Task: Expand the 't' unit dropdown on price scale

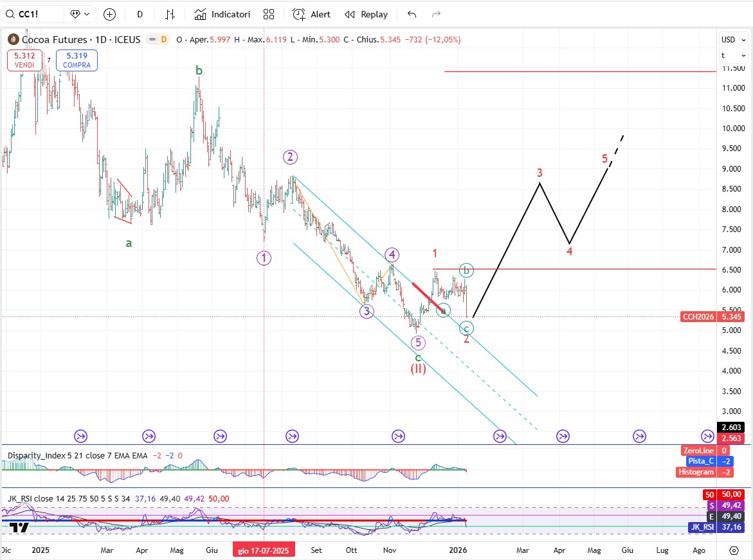Action: [731, 55]
